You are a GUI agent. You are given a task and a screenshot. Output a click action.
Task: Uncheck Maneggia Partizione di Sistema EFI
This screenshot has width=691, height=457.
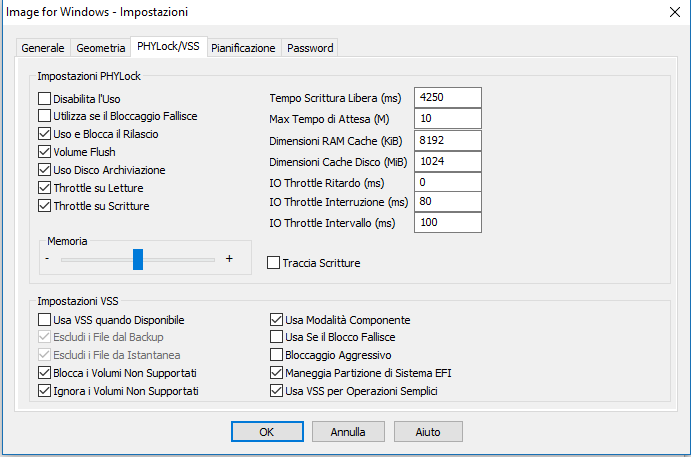coord(276,373)
